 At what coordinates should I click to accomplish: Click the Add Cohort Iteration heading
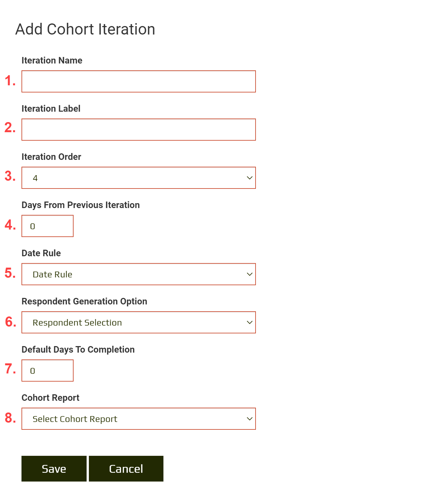[x=85, y=29]
